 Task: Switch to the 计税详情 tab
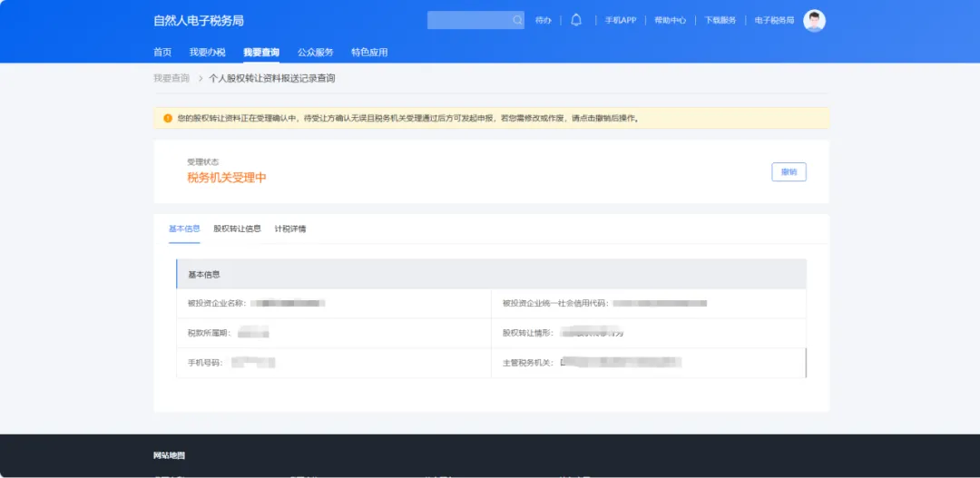pyautogui.click(x=290, y=229)
